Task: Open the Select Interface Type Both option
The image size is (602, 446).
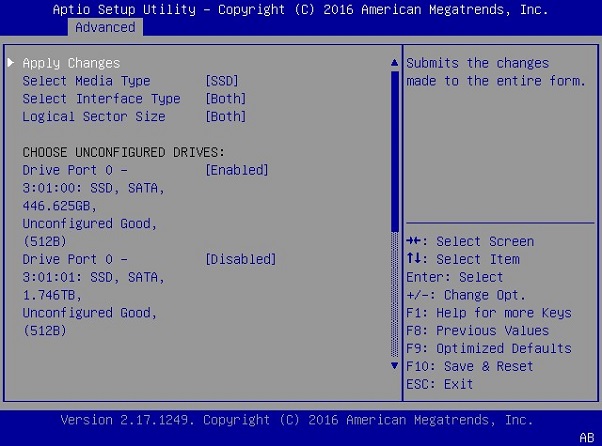Action: click(x=225, y=99)
